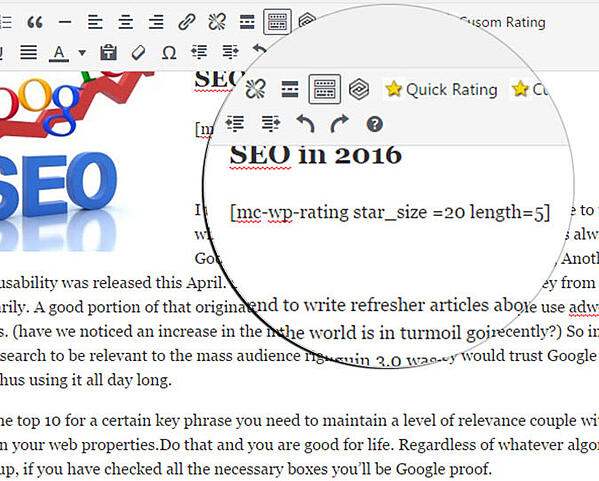Image resolution: width=599 pixels, height=481 pixels.
Task: Align text right
Action: tap(156, 22)
